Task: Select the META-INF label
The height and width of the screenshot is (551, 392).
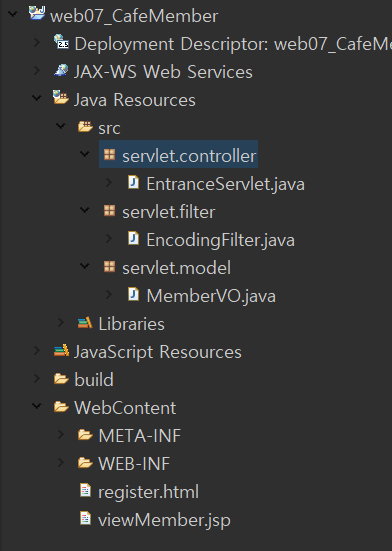Action: pyautogui.click(x=140, y=436)
